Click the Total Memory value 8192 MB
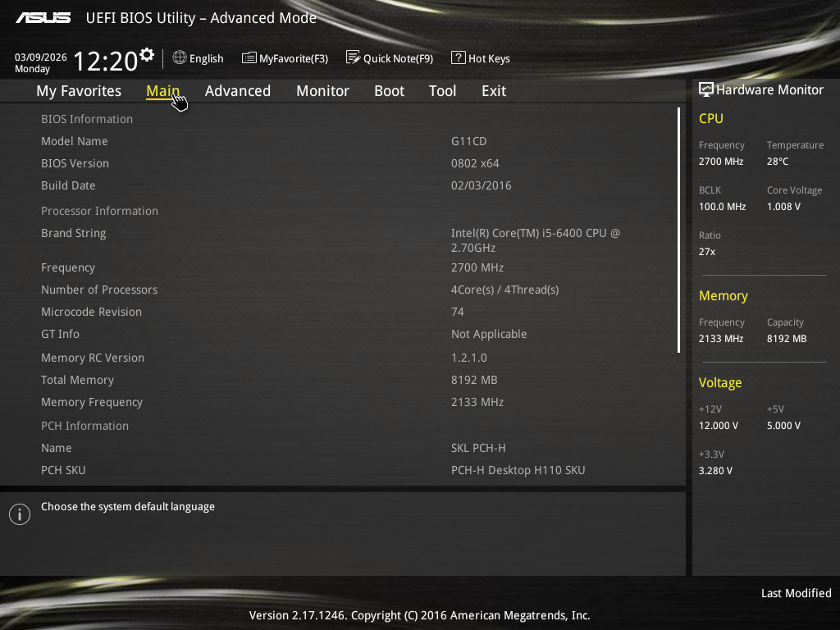The height and width of the screenshot is (630, 840). point(474,380)
